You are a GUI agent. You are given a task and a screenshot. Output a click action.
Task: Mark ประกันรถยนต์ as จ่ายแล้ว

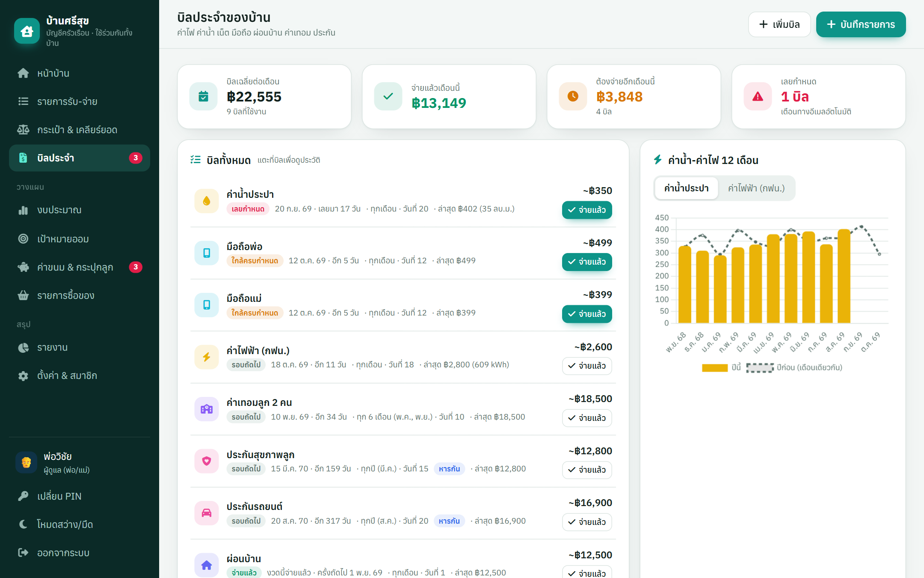pos(587,522)
